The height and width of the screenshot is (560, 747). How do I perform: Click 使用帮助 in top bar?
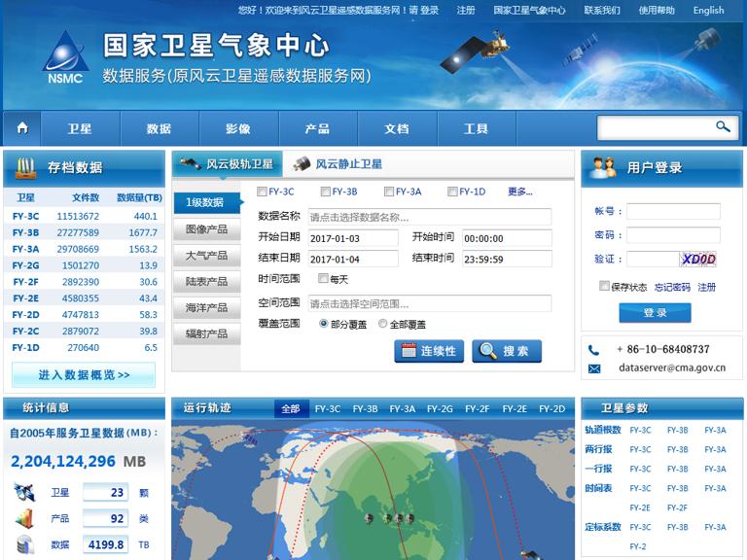point(657,10)
